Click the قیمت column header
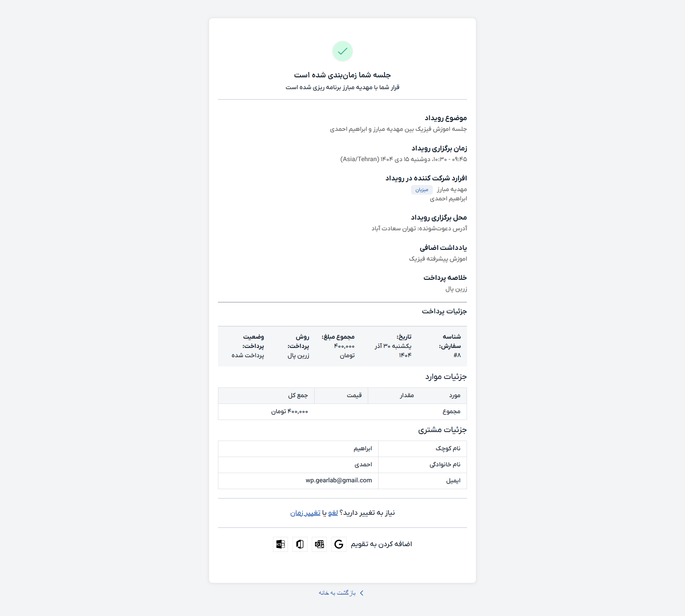This screenshot has height=616, width=685. (x=354, y=395)
